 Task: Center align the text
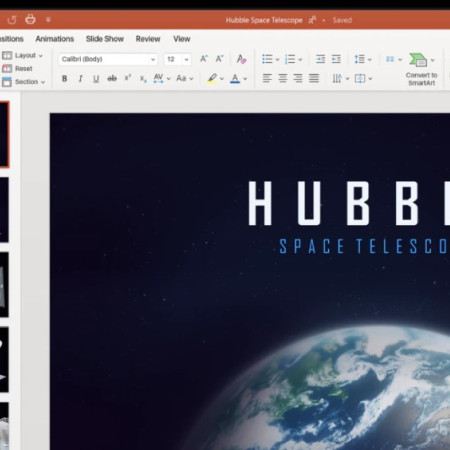283,78
